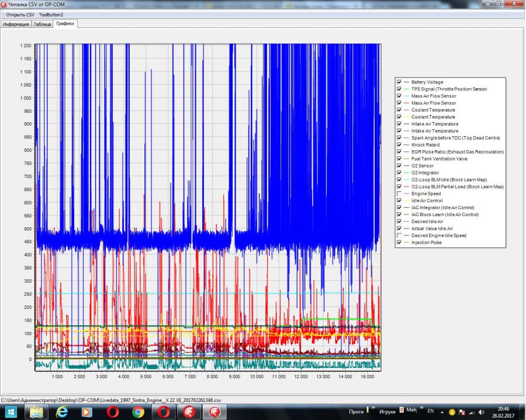Open File Explorer from the taskbar

click(x=37, y=412)
